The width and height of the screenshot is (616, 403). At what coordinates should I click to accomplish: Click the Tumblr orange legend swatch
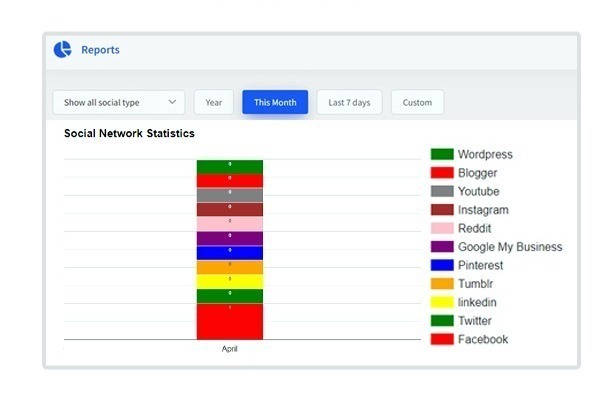coord(442,284)
